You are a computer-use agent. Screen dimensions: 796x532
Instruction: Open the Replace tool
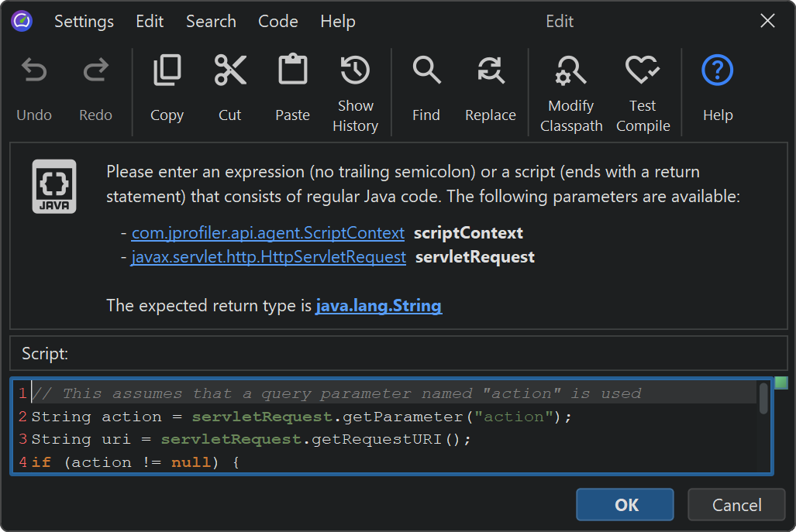pos(490,71)
